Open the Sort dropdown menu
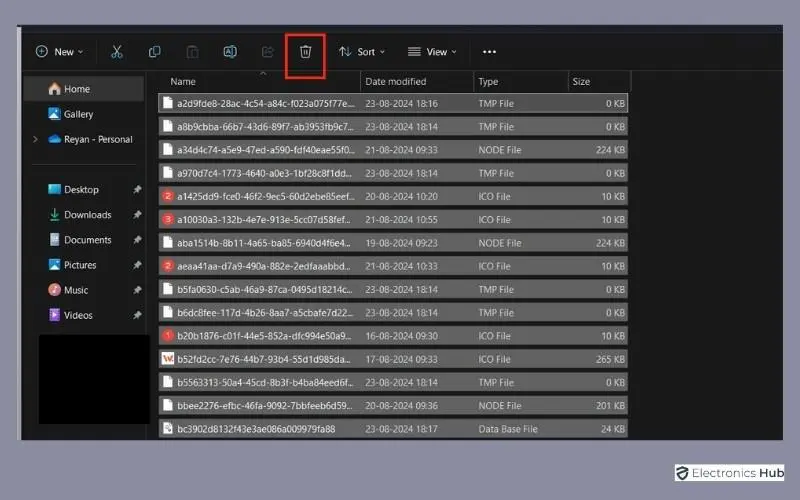 [362, 52]
